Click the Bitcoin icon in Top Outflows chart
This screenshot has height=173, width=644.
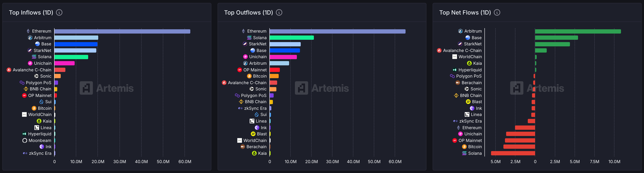point(249,76)
